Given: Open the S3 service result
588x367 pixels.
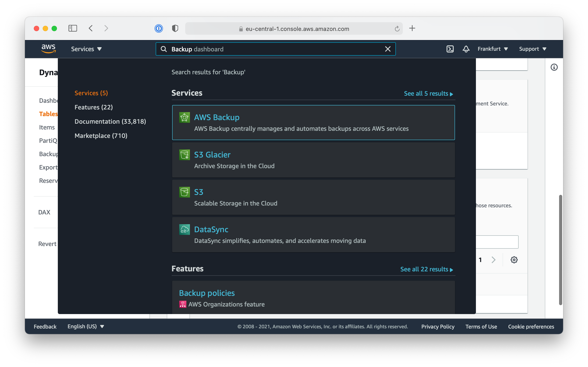Looking at the screenshot, I should [313, 197].
